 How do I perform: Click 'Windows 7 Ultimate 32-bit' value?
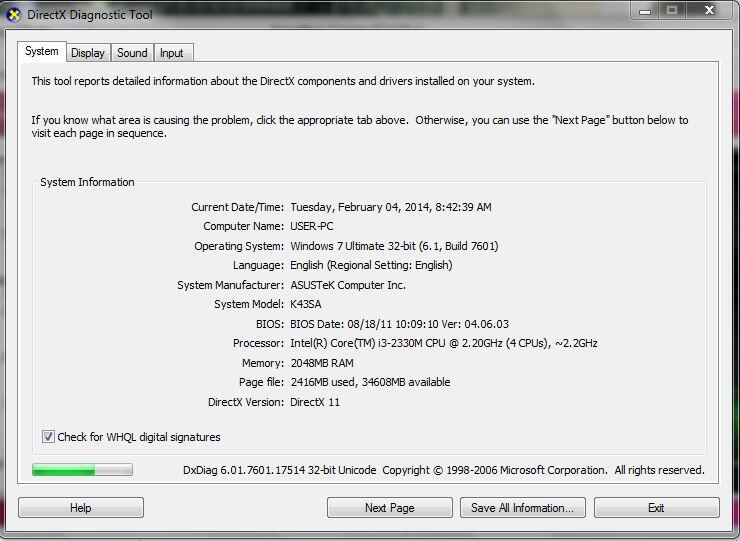pos(353,246)
